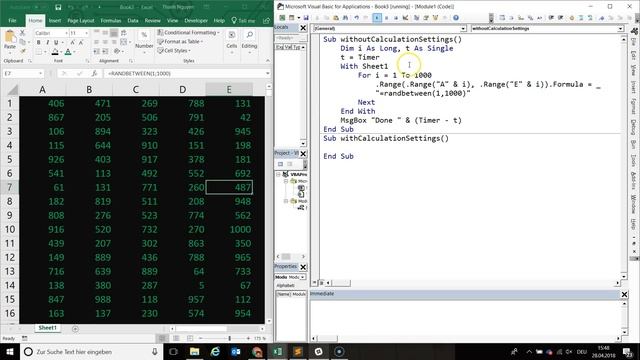Screen dimensions: 640x360
Task: Click the Wrap Text icon in Alignment group
Action: (123, 33)
